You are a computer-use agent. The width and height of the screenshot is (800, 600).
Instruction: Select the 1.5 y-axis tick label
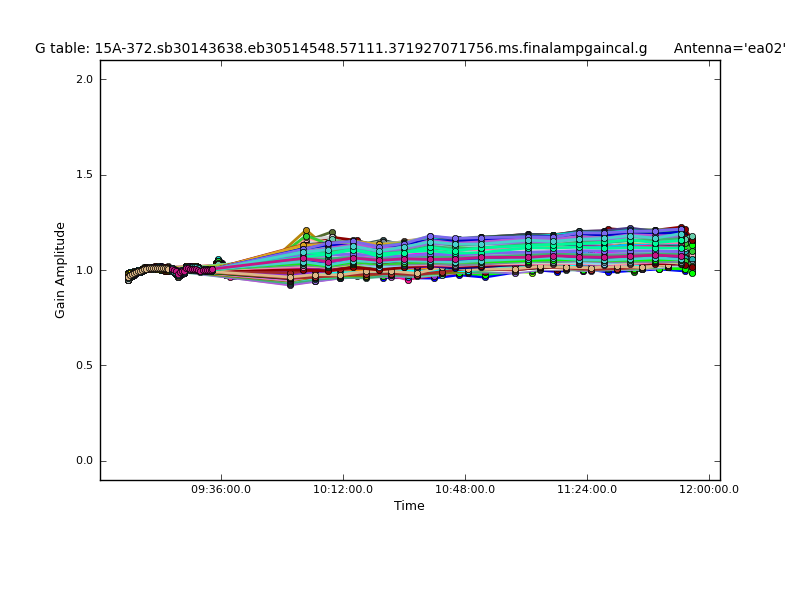click(x=84, y=175)
